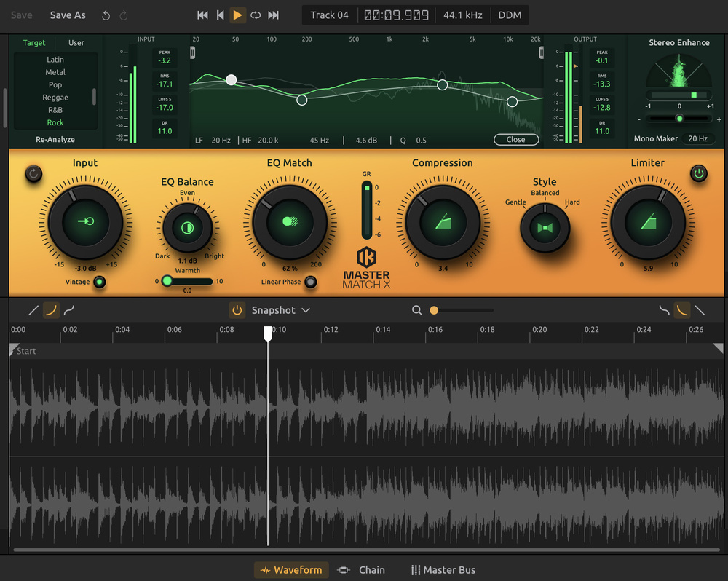Click the orange Play button
This screenshot has height=581, width=728.
(x=238, y=15)
